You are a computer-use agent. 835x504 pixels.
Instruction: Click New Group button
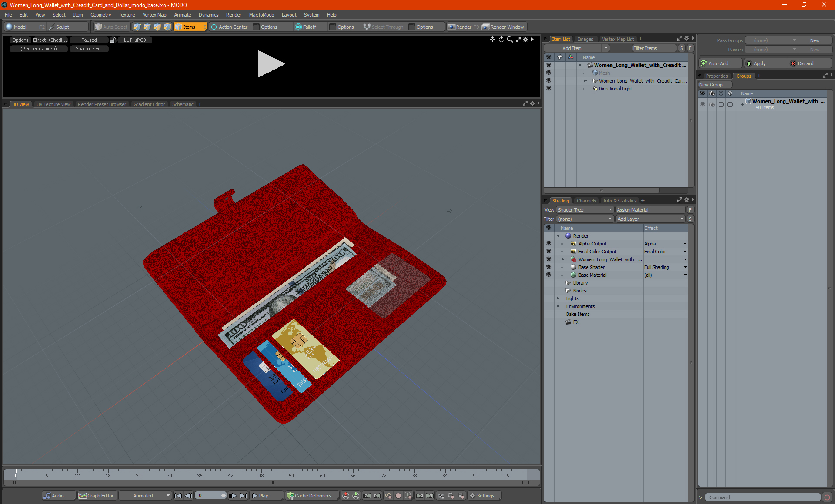(715, 85)
